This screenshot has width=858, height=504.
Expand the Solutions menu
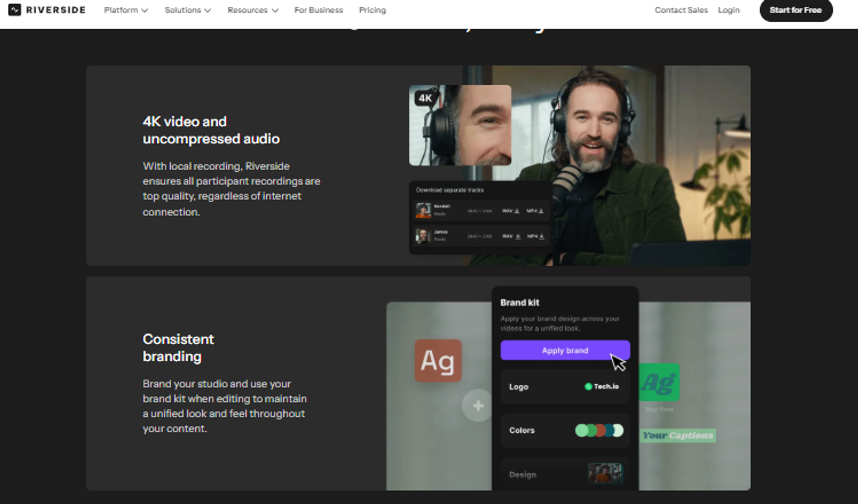(x=188, y=10)
